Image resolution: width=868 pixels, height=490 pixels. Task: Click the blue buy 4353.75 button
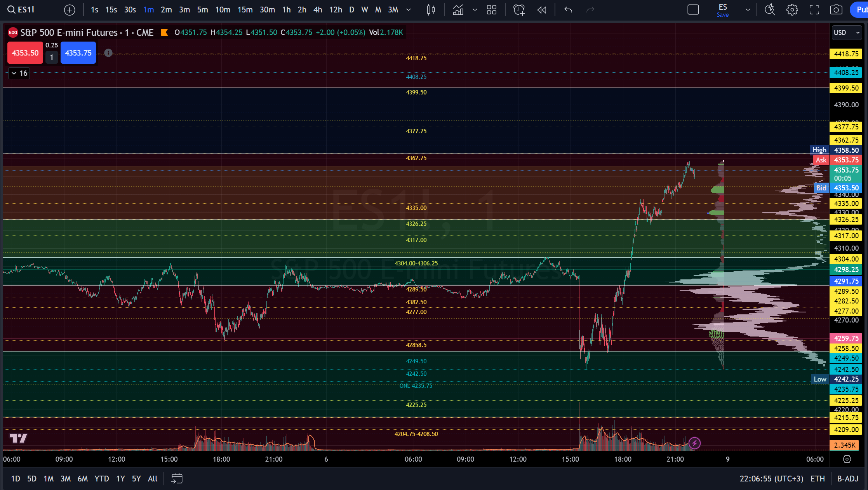coord(78,53)
